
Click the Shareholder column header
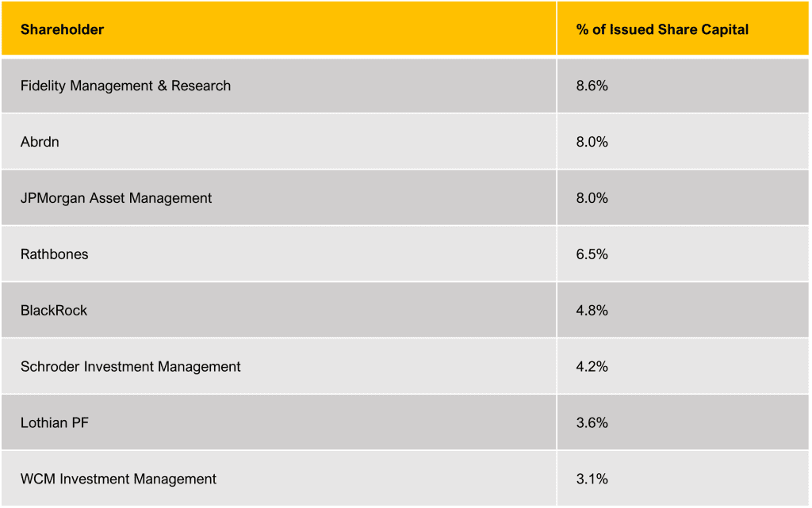(63, 30)
